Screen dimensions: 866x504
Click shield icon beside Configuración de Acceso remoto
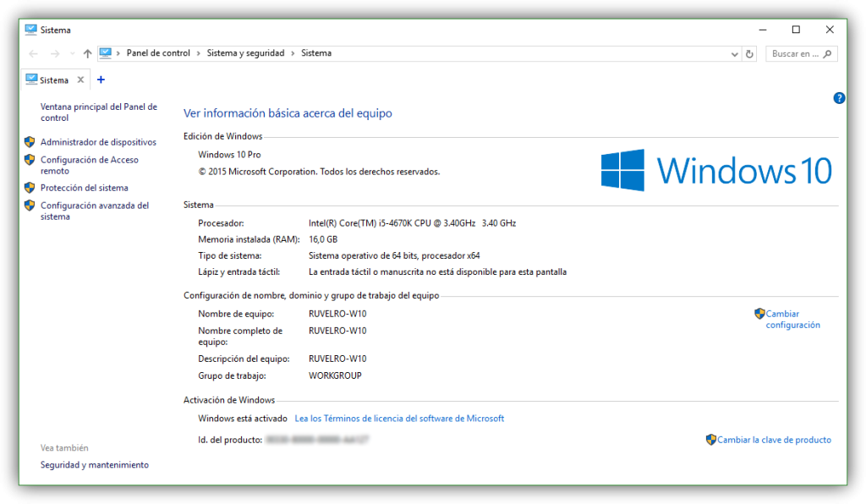tap(30, 160)
